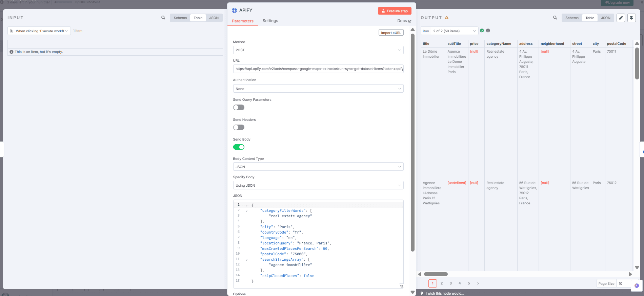Click the pencil edit output icon
644x296 pixels.
[621, 18]
